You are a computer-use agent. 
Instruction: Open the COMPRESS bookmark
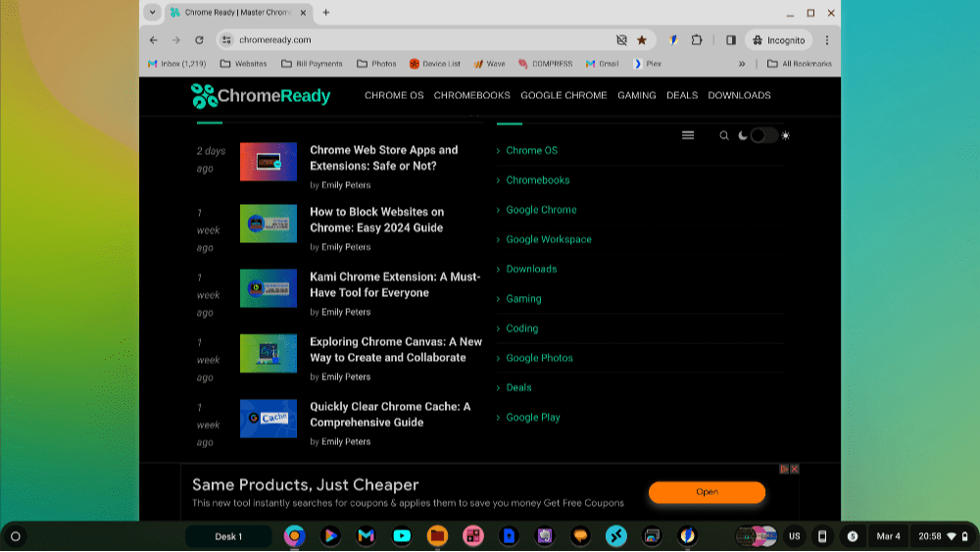click(x=545, y=64)
